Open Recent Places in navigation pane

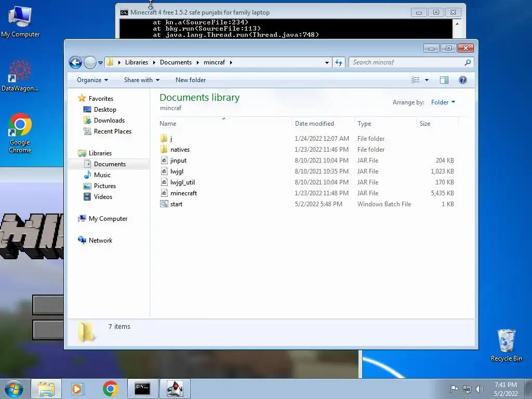112,131
